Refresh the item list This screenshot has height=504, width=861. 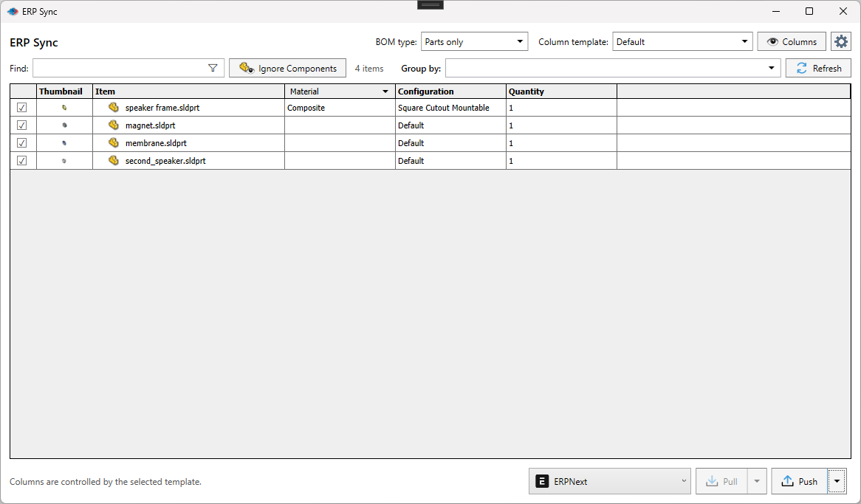pos(818,68)
